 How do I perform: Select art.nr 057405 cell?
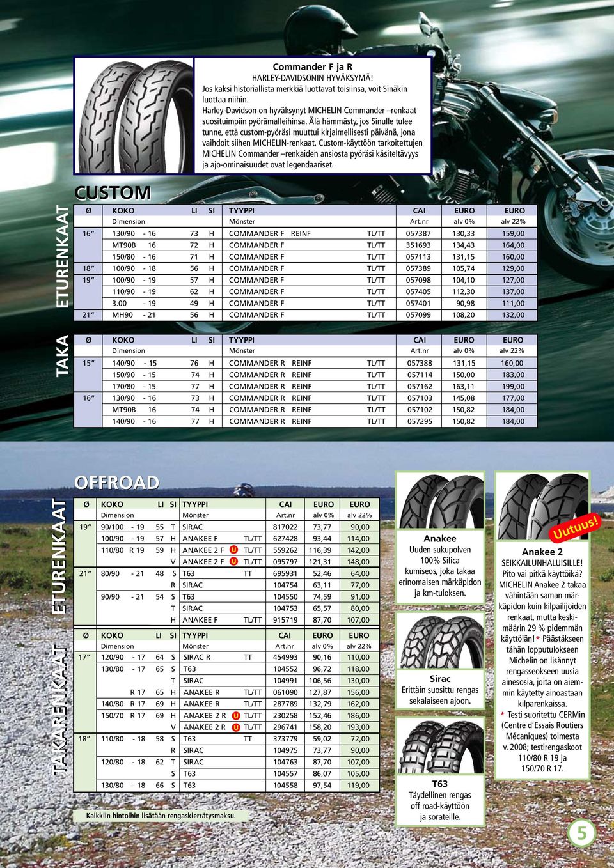(418, 291)
